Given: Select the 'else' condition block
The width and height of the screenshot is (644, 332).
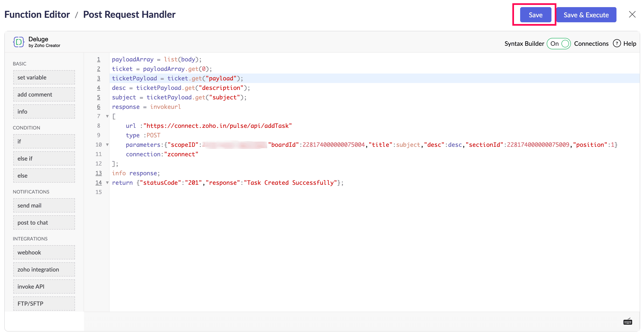Looking at the screenshot, I should 44,176.
